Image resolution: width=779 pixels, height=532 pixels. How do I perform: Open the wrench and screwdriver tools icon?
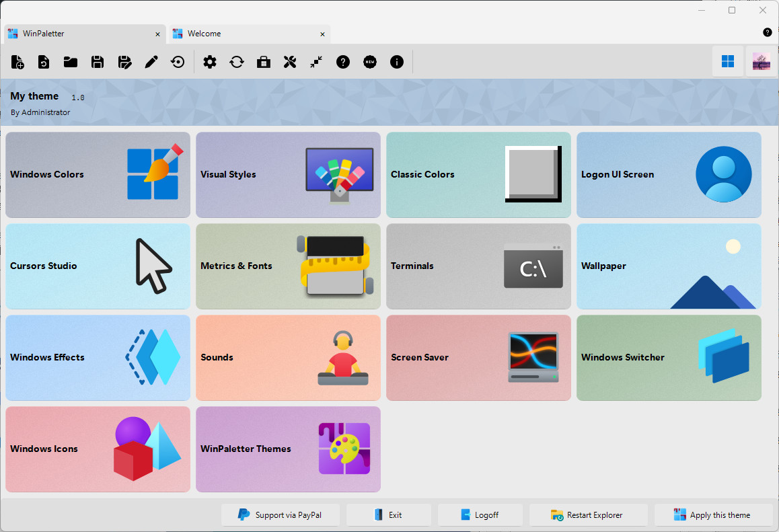tap(290, 62)
